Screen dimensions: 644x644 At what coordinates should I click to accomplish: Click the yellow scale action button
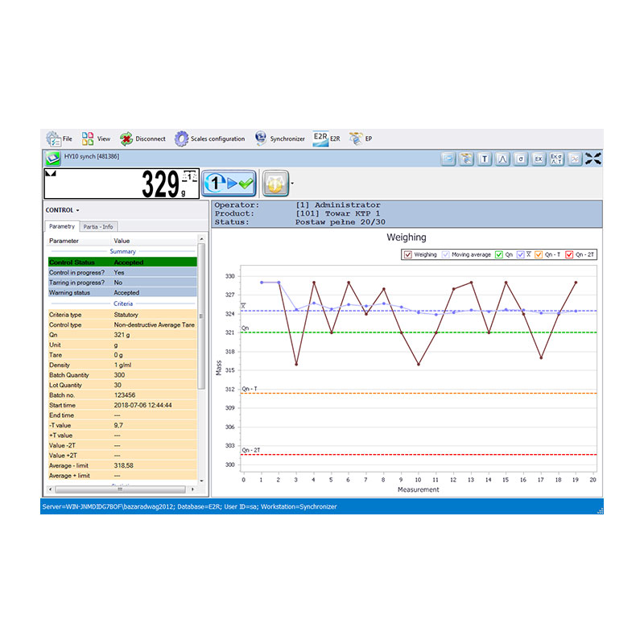275,184
